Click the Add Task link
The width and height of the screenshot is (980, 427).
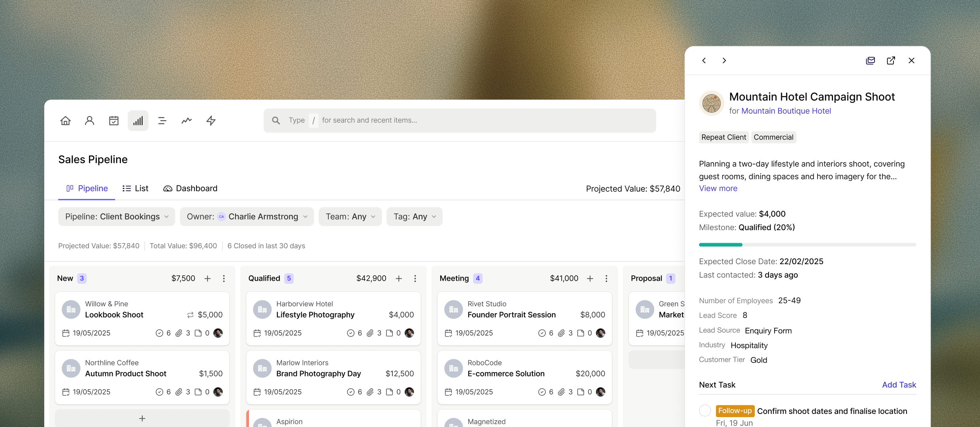pyautogui.click(x=899, y=385)
